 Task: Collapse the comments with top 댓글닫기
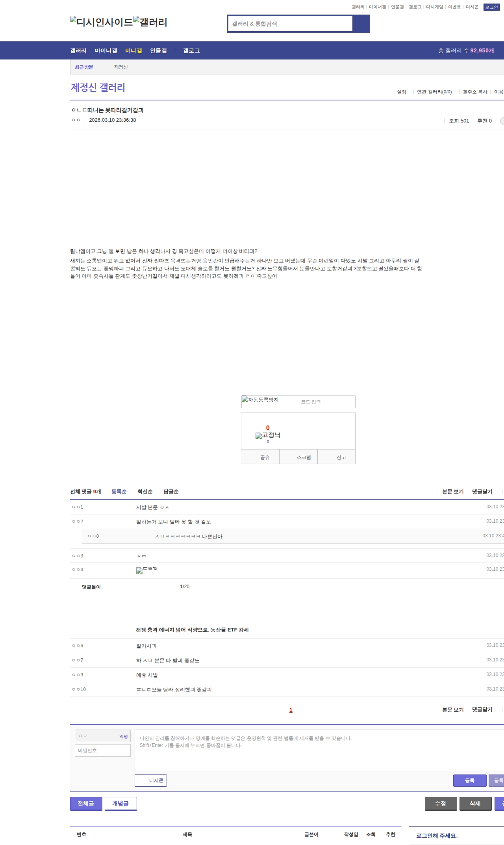click(x=482, y=492)
